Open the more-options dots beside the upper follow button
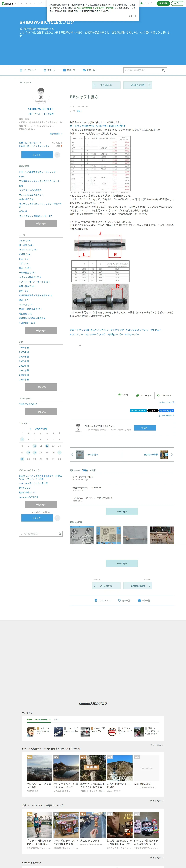Viewport: 186px width, 868px height. tap(57, 155)
